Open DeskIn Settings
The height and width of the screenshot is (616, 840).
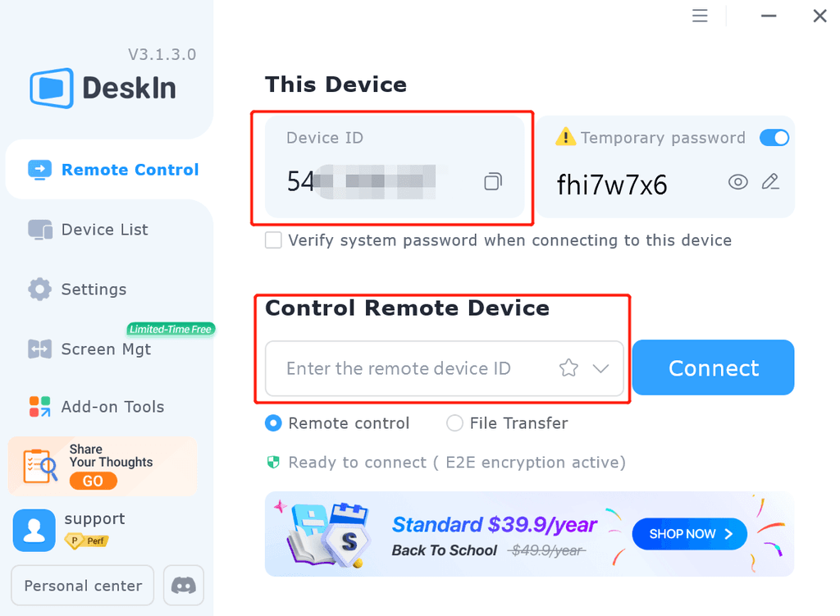pyautogui.click(x=94, y=289)
